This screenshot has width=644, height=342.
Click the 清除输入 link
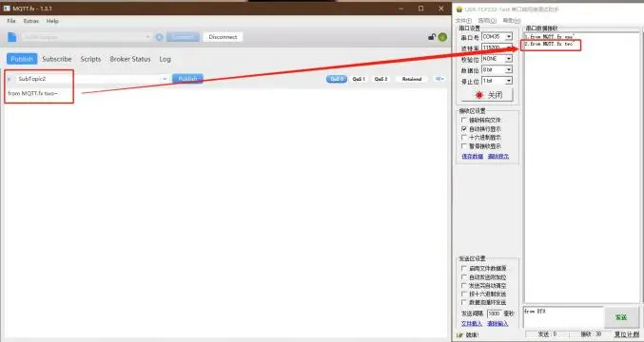(498, 324)
